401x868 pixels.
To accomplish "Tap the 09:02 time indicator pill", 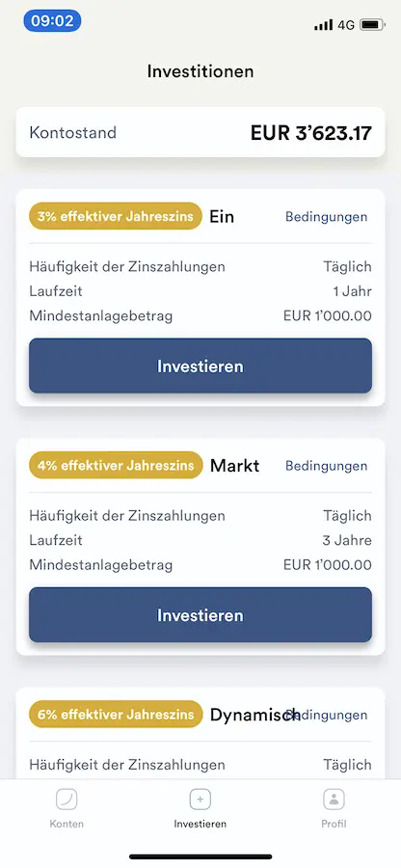I will coord(52,21).
